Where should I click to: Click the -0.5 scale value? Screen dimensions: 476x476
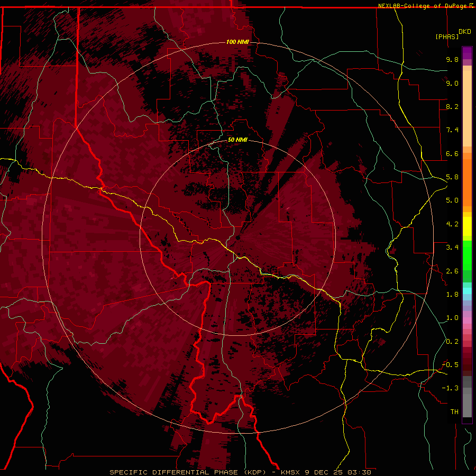[450, 365]
